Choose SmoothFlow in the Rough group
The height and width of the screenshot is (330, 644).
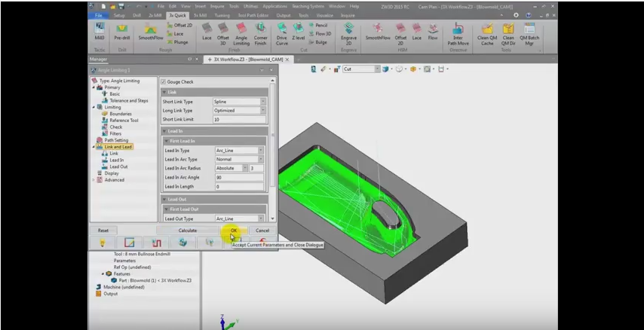click(x=150, y=32)
